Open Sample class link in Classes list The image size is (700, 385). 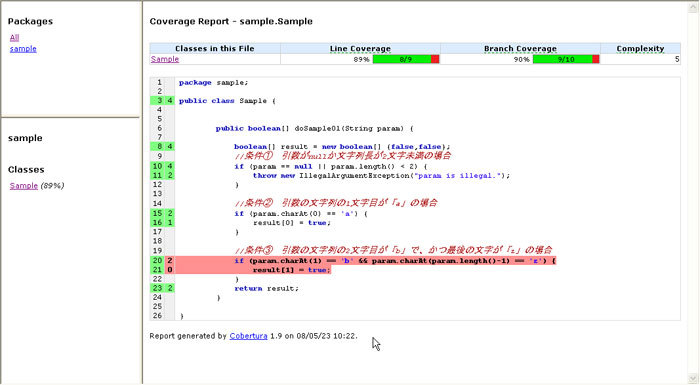[x=24, y=185]
